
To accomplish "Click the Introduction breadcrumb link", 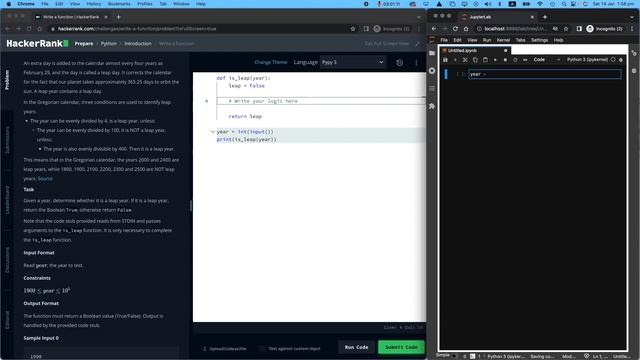I will pos(138,44).
